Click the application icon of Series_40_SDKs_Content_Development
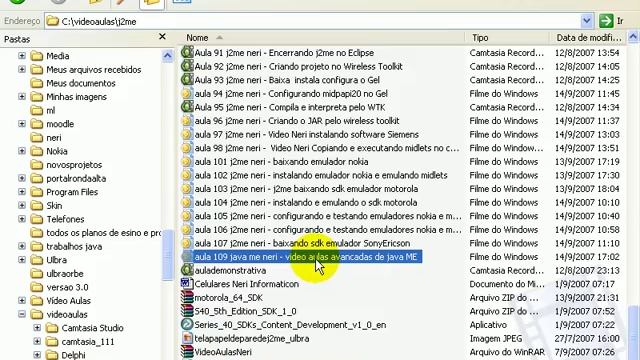The height and width of the screenshot is (360, 640). pyautogui.click(x=187, y=324)
